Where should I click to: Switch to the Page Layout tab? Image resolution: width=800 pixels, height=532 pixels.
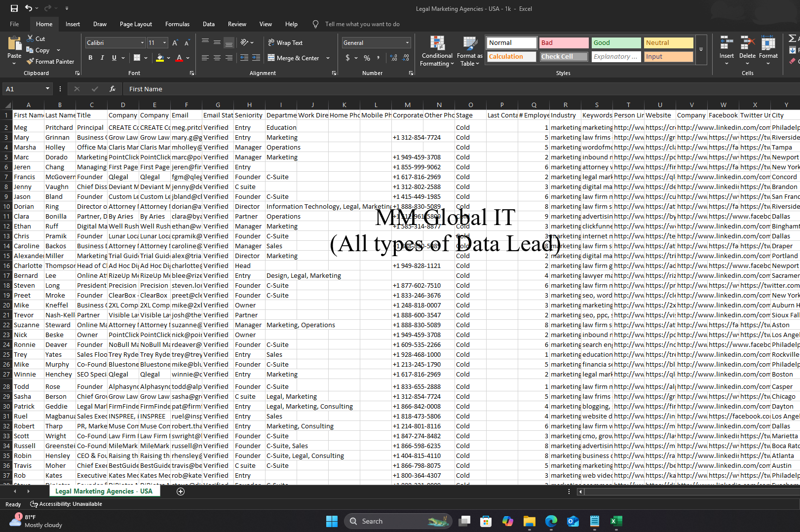point(136,24)
